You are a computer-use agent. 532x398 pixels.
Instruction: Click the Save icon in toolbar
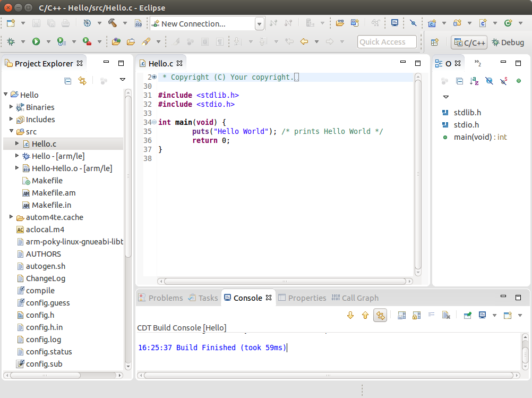37,23
